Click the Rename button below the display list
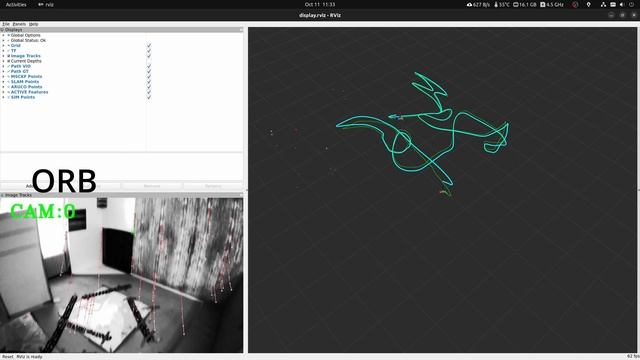 pyautogui.click(x=213, y=186)
